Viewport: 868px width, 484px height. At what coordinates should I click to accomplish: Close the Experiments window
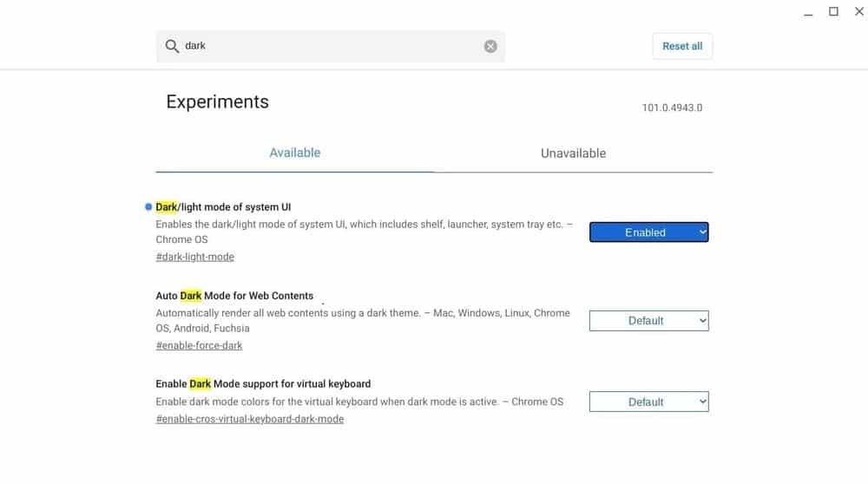[859, 11]
